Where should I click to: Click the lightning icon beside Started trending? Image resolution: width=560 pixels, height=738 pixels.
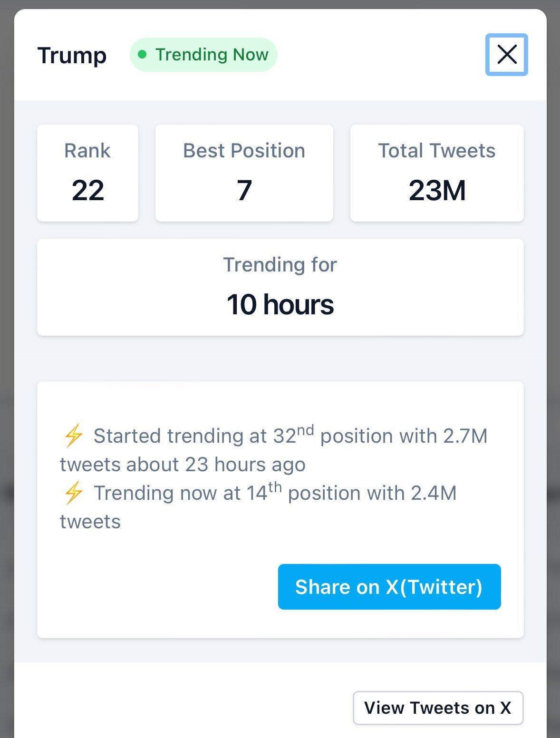tap(73, 436)
